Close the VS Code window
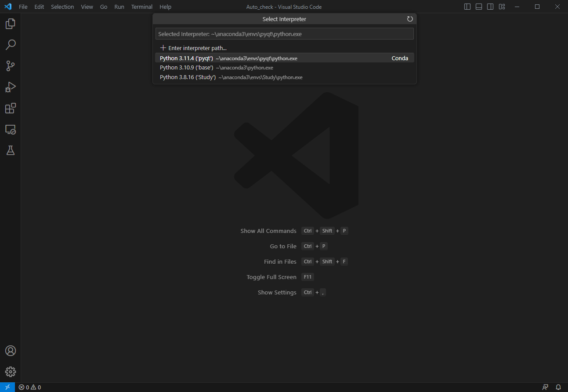This screenshot has height=392, width=568. click(557, 7)
